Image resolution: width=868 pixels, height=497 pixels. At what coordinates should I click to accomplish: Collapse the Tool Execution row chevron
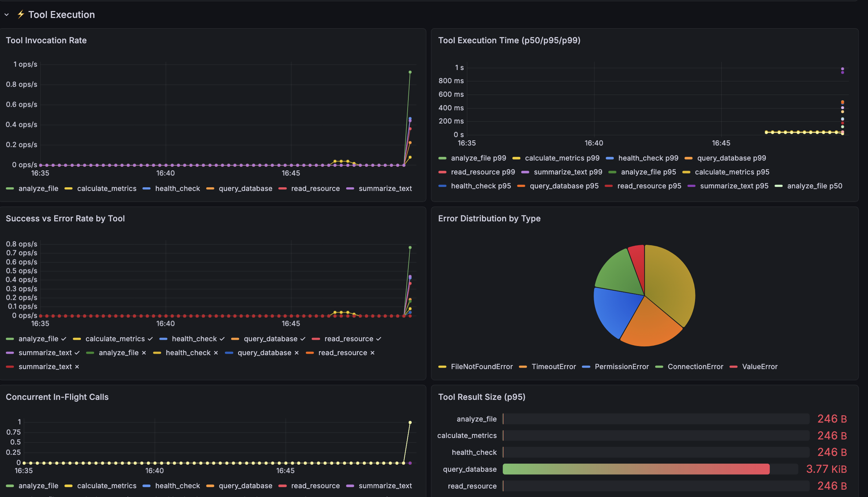[7, 15]
